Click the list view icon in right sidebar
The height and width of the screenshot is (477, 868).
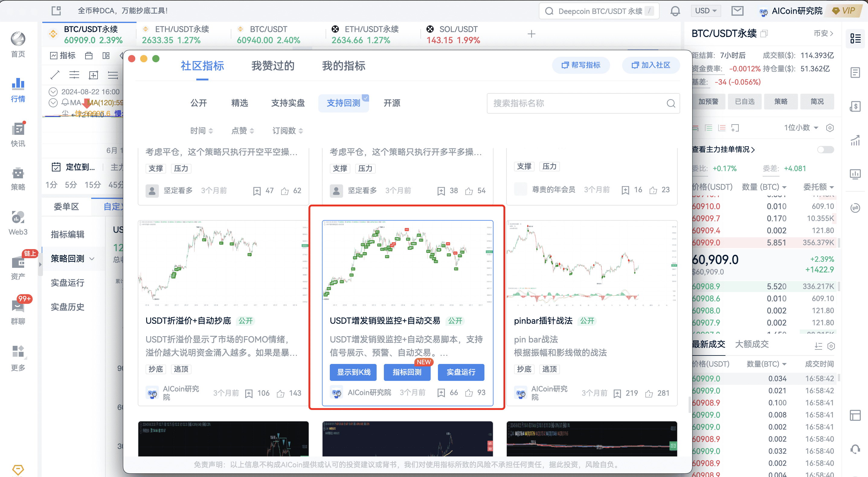855,38
